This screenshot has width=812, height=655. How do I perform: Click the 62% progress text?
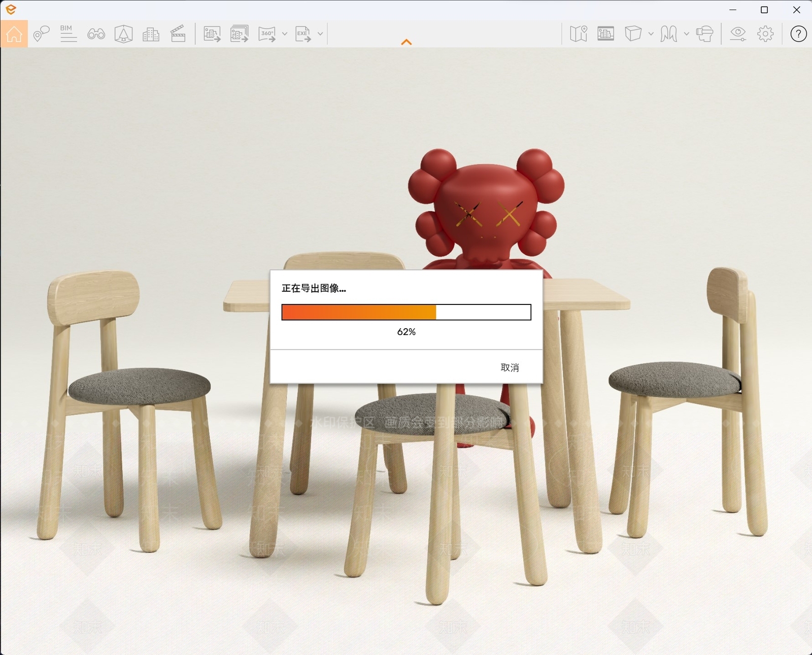click(407, 332)
